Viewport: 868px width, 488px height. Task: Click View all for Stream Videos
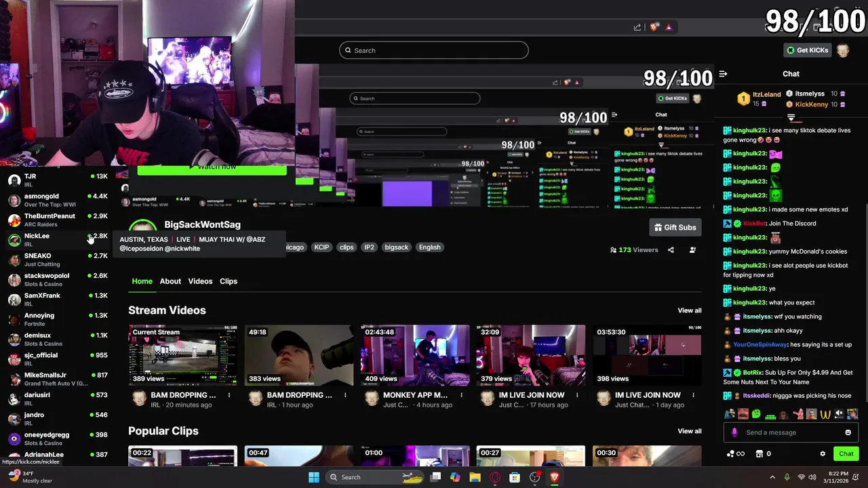coord(690,310)
